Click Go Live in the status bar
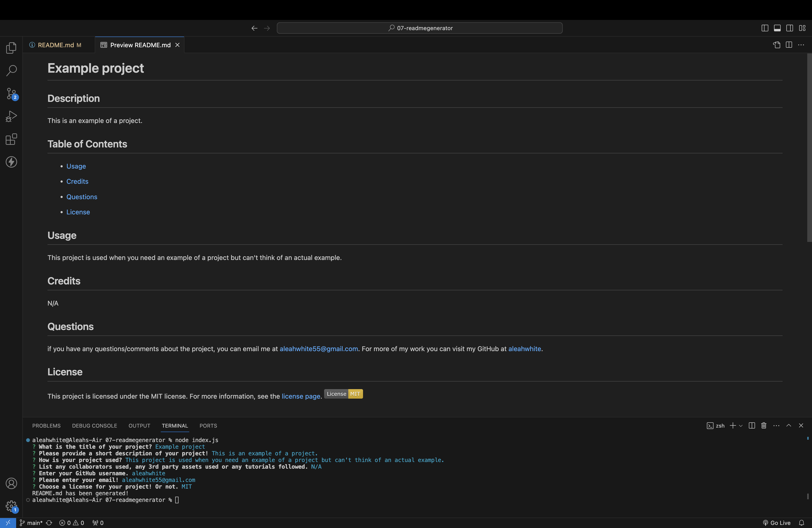Image resolution: width=812 pixels, height=528 pixels. [x=777, y=523]
